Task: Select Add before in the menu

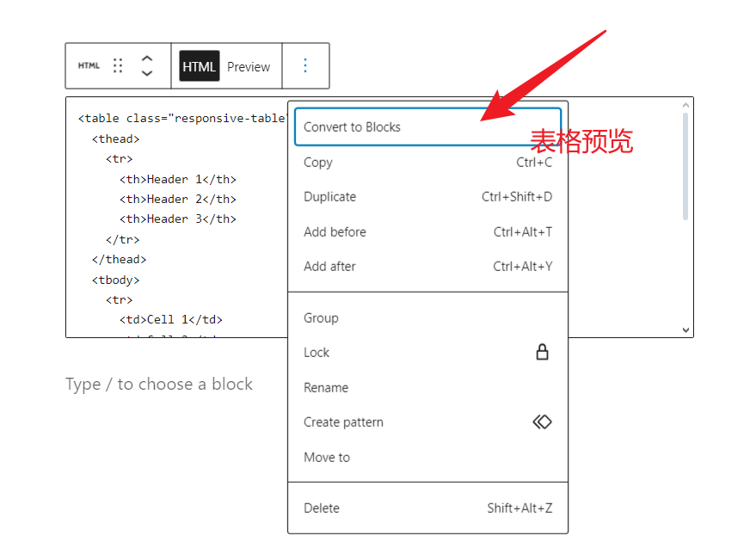Action: (x=335, y=231)
